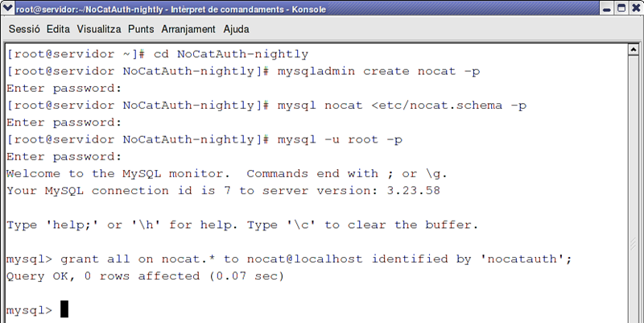Click the block cursor at mysql prompt
The image size is (644, 323).
tap(64, 309)
